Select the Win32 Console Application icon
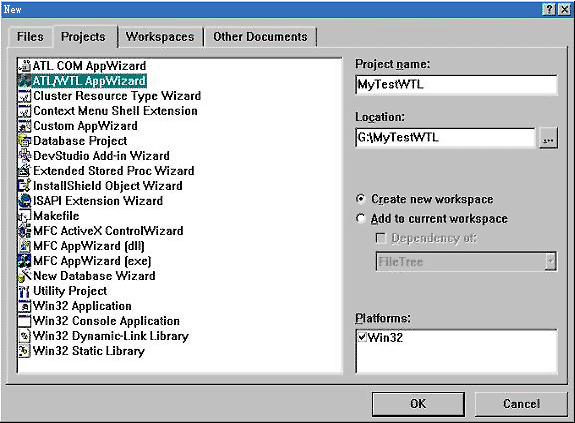 (x=25, y=321)
